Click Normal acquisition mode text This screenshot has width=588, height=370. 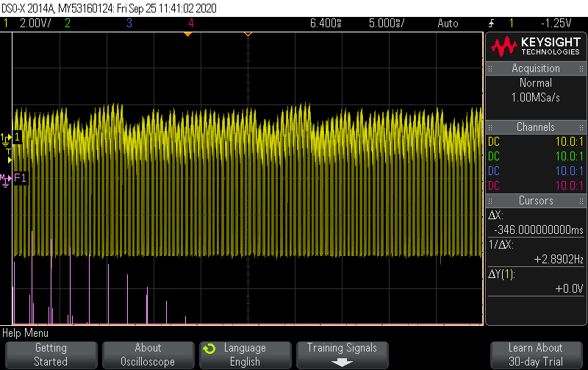click(536, 83)
